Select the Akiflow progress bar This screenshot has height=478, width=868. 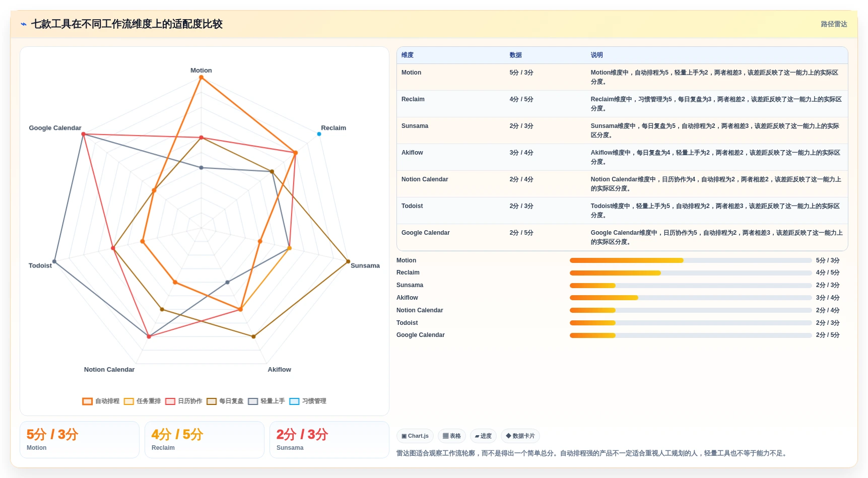click(691, 298)
